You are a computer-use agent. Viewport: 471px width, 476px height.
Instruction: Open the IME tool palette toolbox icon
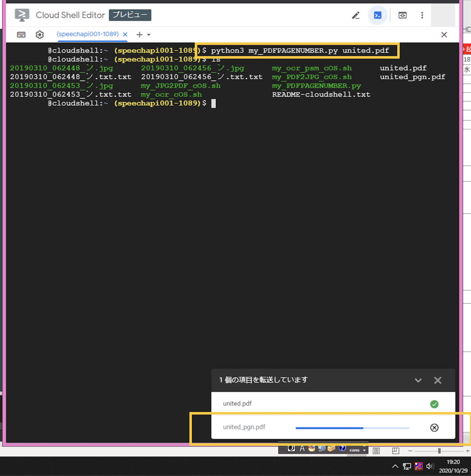[x=331, y=448]
